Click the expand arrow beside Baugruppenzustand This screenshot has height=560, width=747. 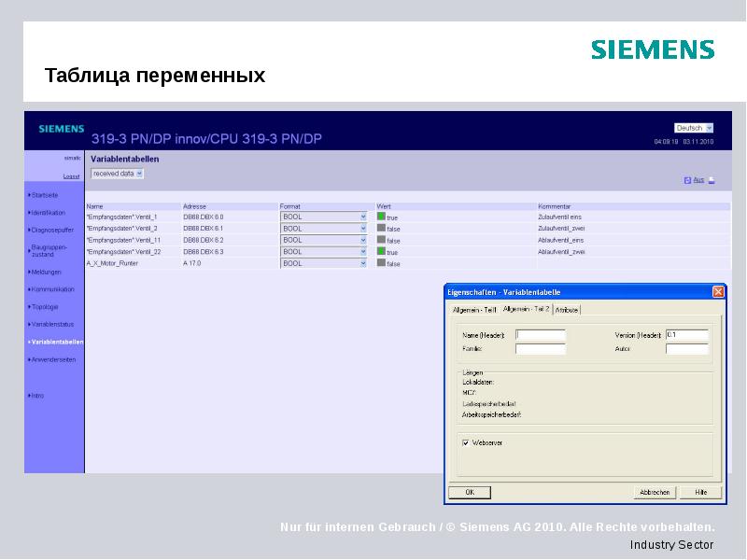click(x=28, y=248)
